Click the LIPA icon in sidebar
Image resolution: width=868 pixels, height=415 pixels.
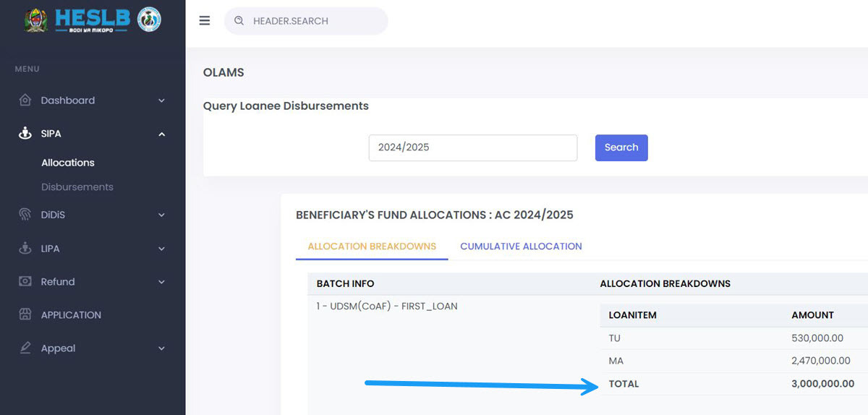tap(25, 248)
